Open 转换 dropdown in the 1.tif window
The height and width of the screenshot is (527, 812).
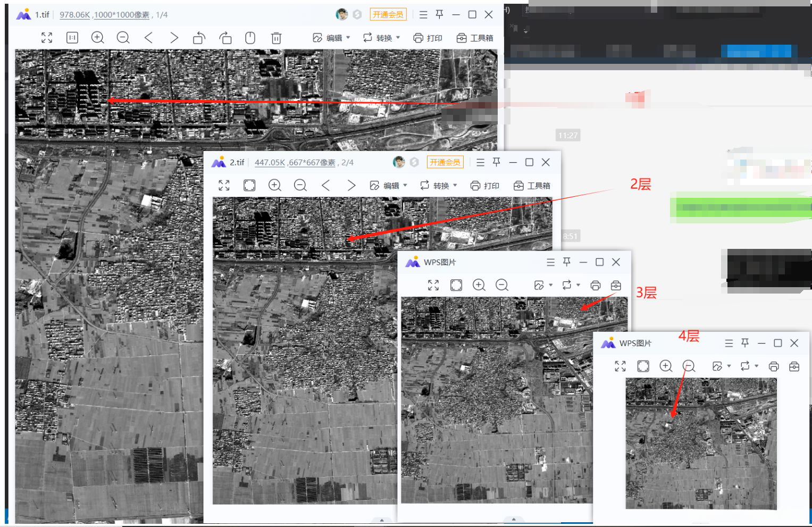pos(381,38)
